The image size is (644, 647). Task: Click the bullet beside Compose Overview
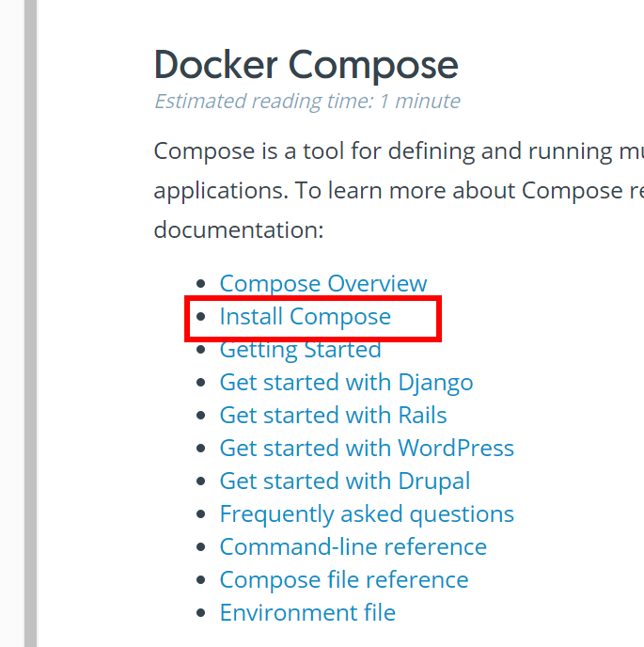click(x=201, y=284)
